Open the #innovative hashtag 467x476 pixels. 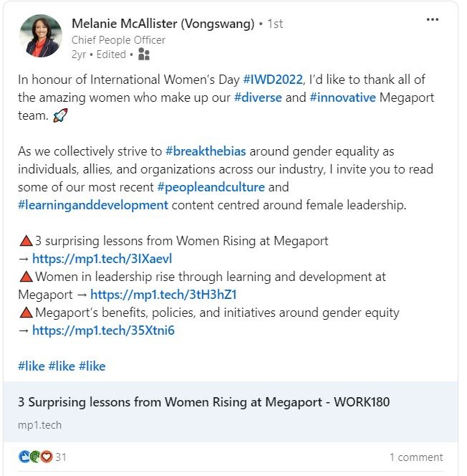click(x=342, y=97)
